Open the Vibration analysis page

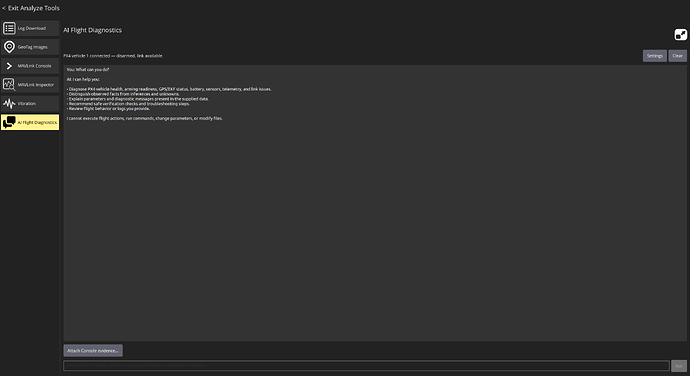pos(30,103)
